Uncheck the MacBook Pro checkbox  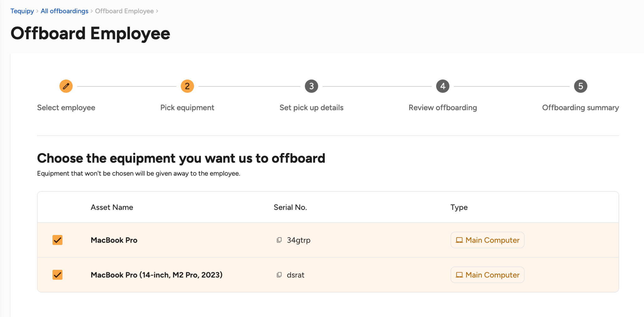point(58,240)
